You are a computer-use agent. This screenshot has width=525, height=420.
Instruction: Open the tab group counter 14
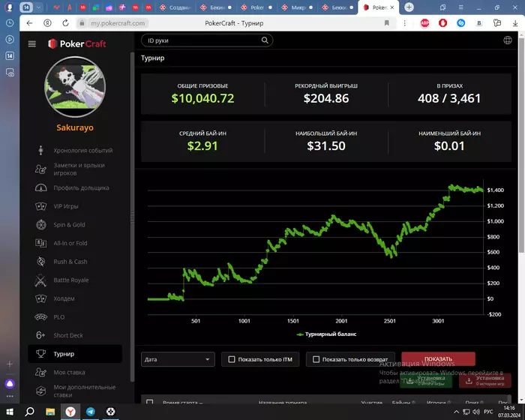tap(26, 7)
